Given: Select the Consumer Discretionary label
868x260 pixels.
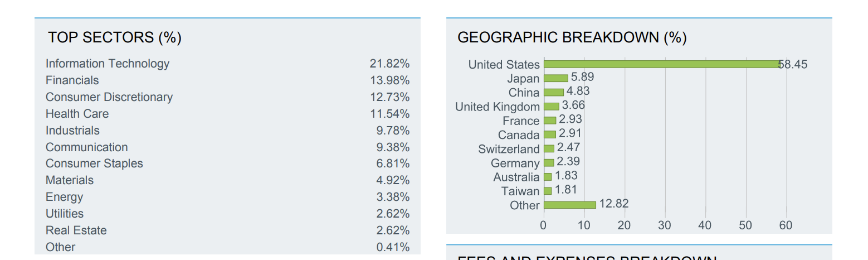Looking at the screenshot, I should click(109, 97).
